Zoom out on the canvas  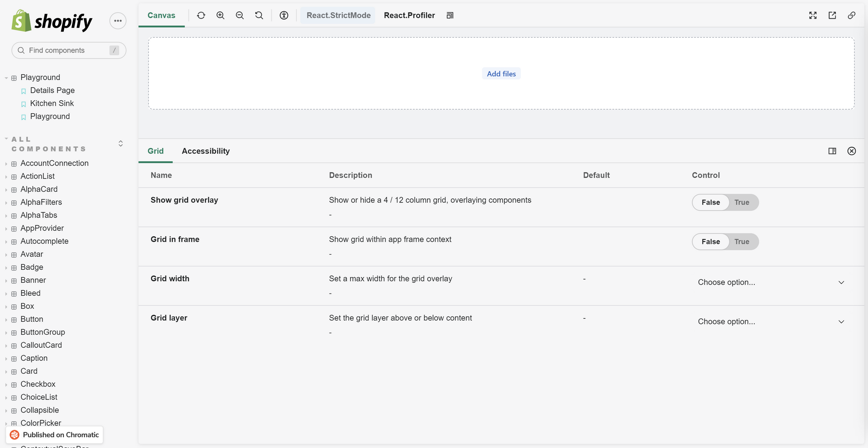(240, 15)
